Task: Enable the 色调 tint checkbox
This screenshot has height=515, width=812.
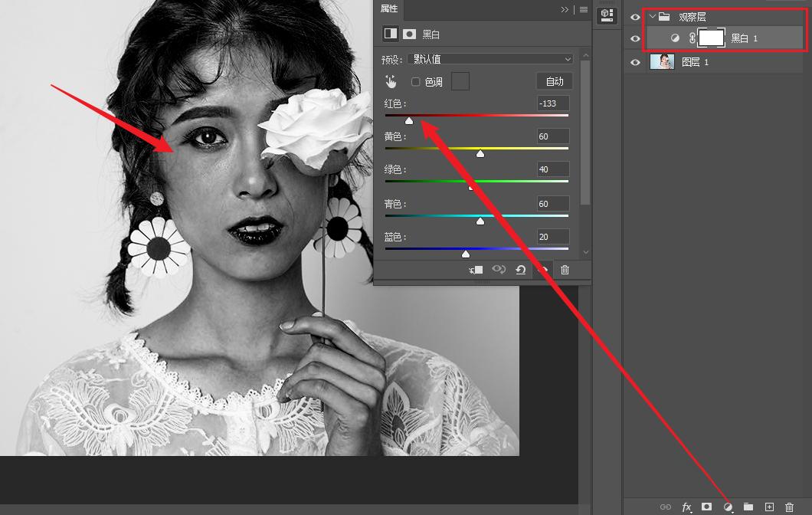Action: pos(416,82)
